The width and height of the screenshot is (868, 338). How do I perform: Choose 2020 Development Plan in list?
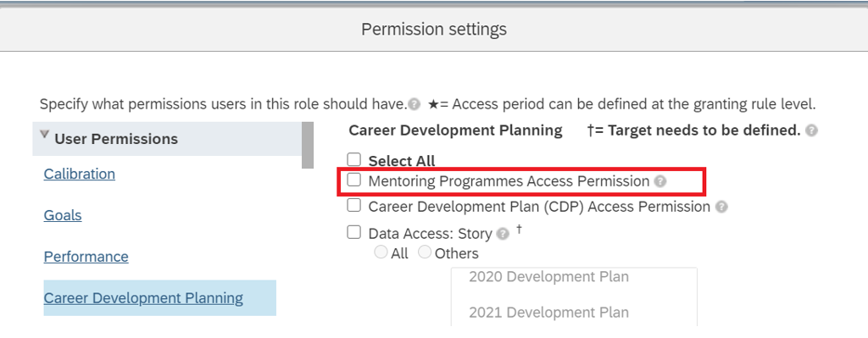[548, 277]
